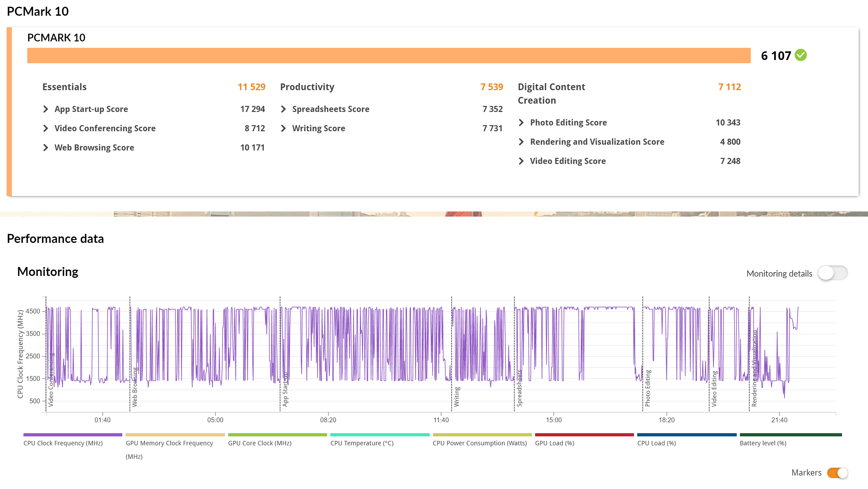Toggle Battery level legend series
This screenshot has height=489, width=868.
pyautogui.click(x=791, y=440)
